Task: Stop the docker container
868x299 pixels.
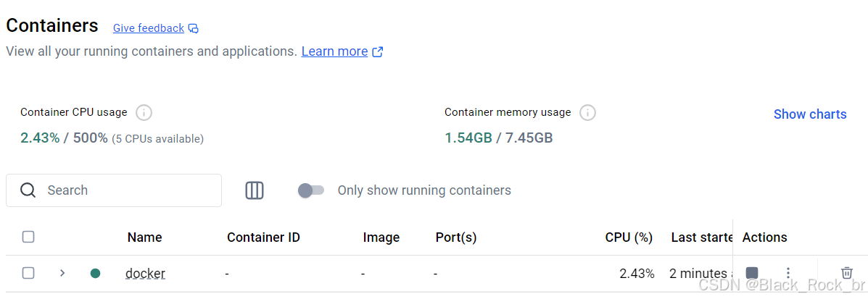Action: pyautogui.click(x=752, y=273)
